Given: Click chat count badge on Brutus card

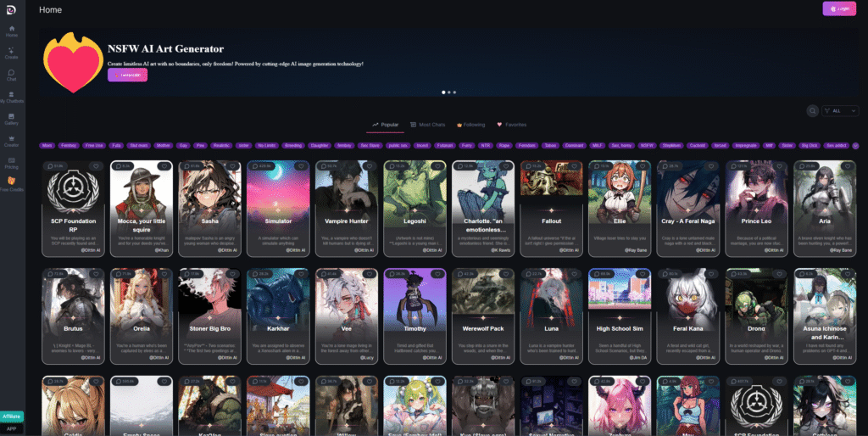Looking at the screenshot, I should (55, 274).
